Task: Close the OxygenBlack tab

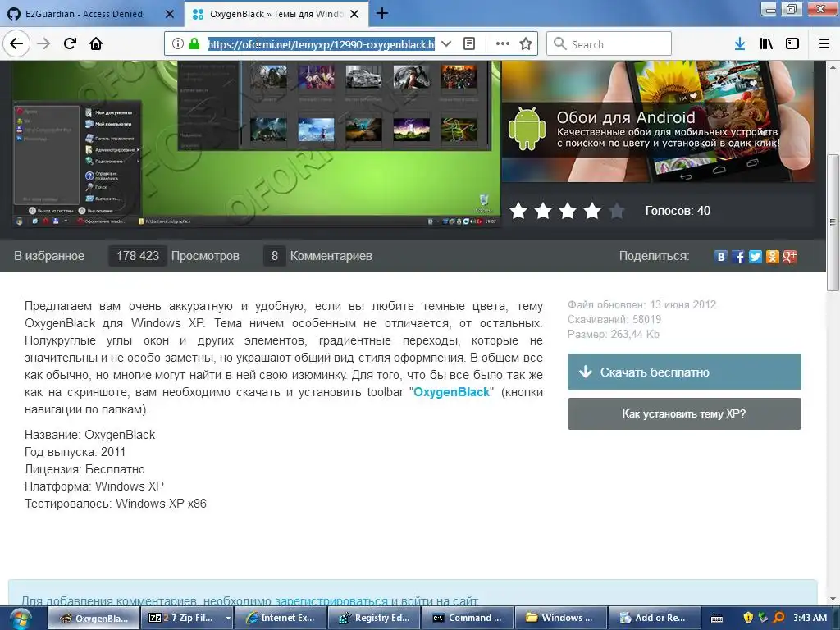Action: [x=354, y=14]
